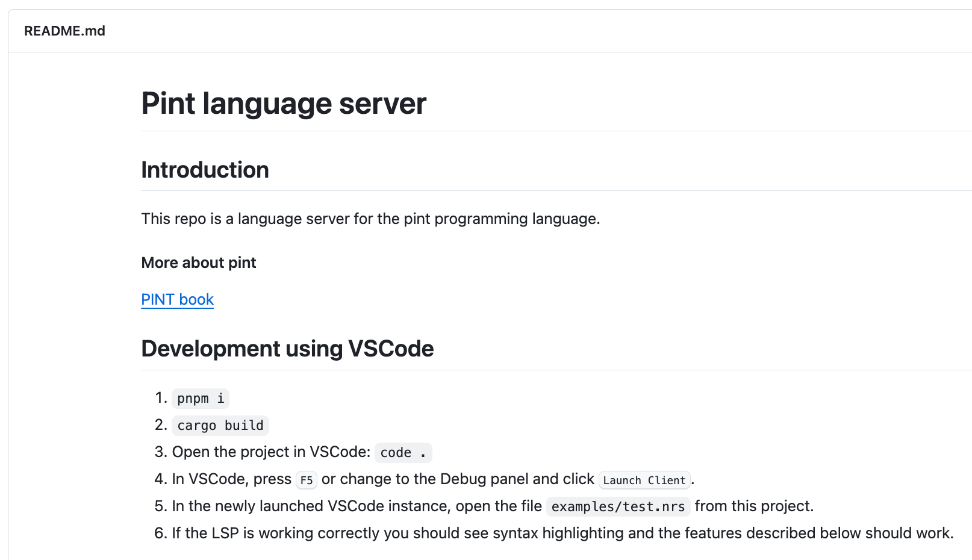Click the "In VSCode, press" step text
The width and height of the screenshot is (972, 560).
tap(232, 479)
